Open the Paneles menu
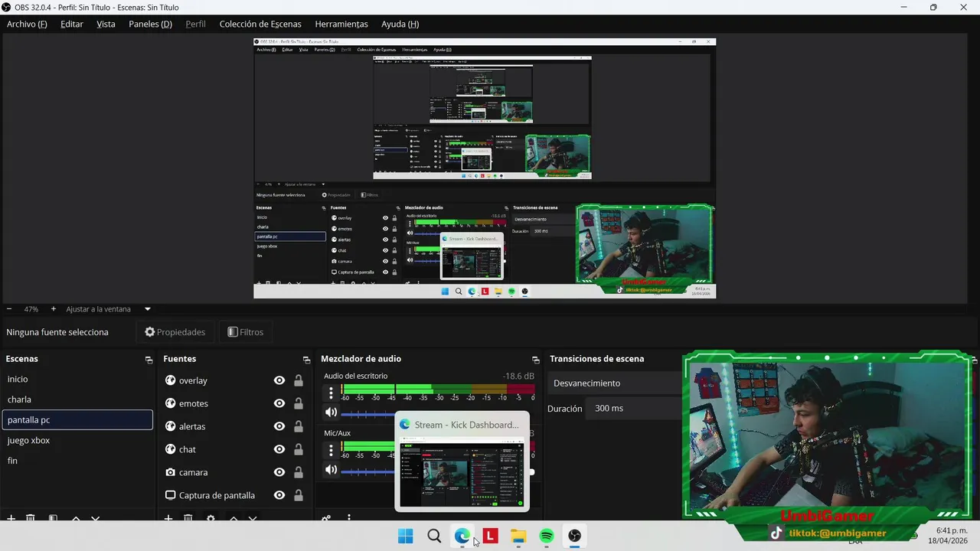Viewport: 980px width, 551px height. pos(150,24)
